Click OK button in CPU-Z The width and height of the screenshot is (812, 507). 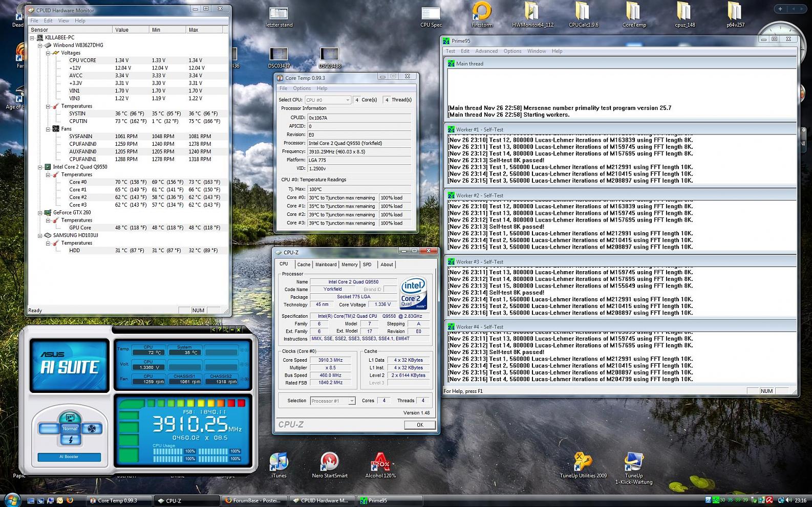(x=420, y=425)
